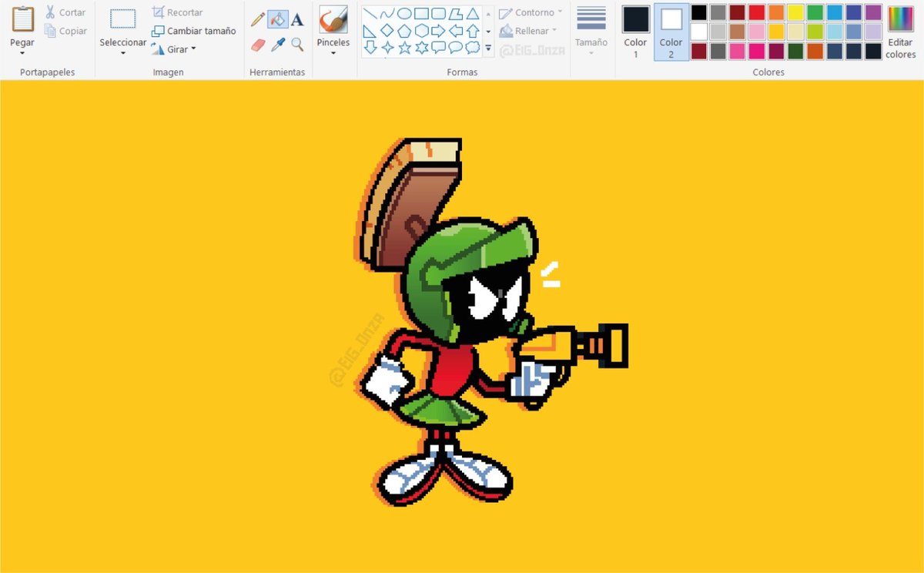Pick the white swatch in palette

pyautogui.click(x=699, y=32)
